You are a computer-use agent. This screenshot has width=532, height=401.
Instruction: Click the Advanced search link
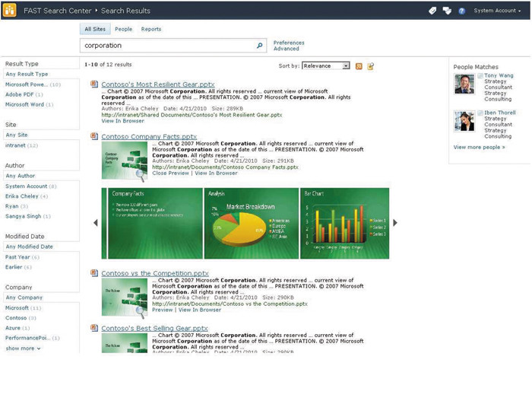[287, 49]
